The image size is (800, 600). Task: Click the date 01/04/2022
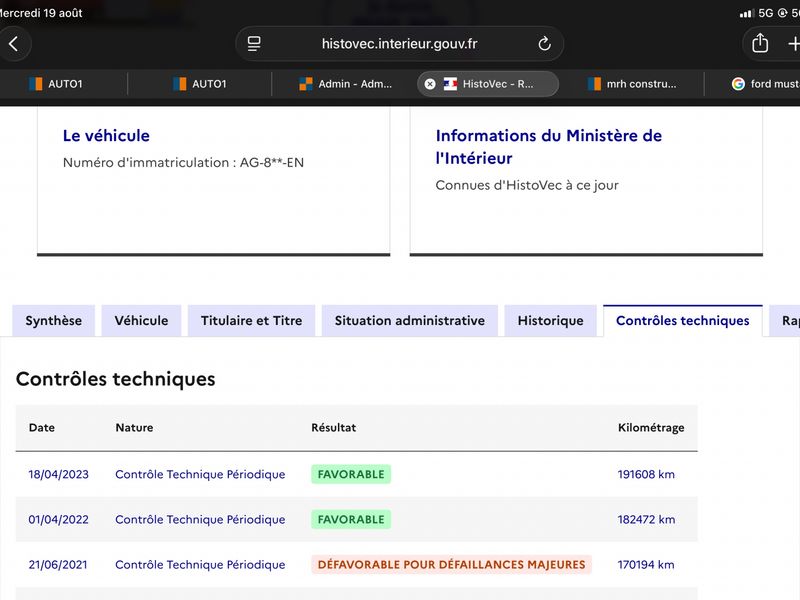click(59, 519)
